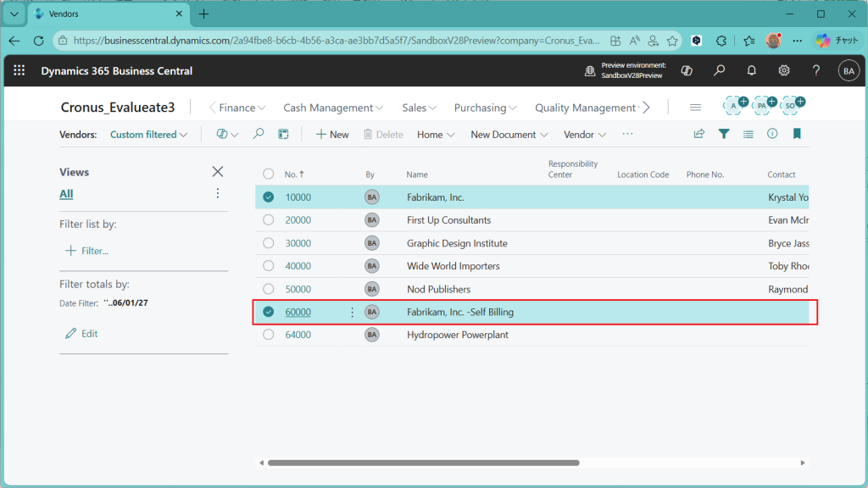Select the checkbox for First Up Consultants
868x488 pixels.
coord(269,220)
